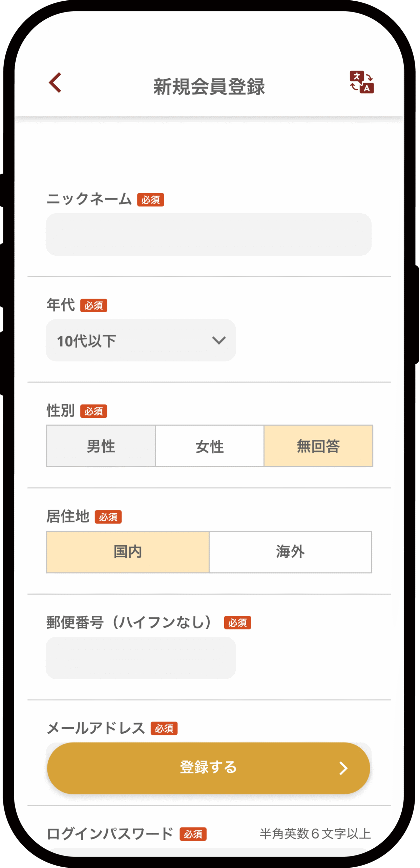
Task: Select 女性 gender option
Action: (x=209, y=446)
